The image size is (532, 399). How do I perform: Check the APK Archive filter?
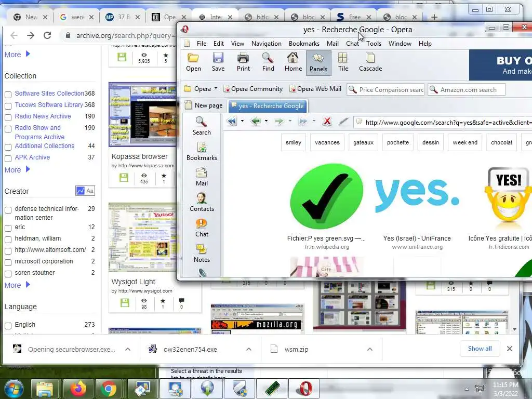8,159
